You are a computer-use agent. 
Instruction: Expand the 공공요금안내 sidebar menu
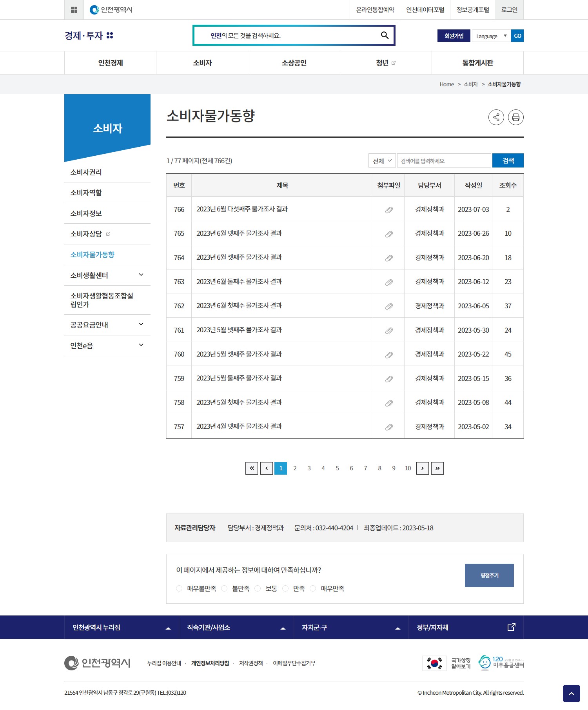click(x=141, y=324)
